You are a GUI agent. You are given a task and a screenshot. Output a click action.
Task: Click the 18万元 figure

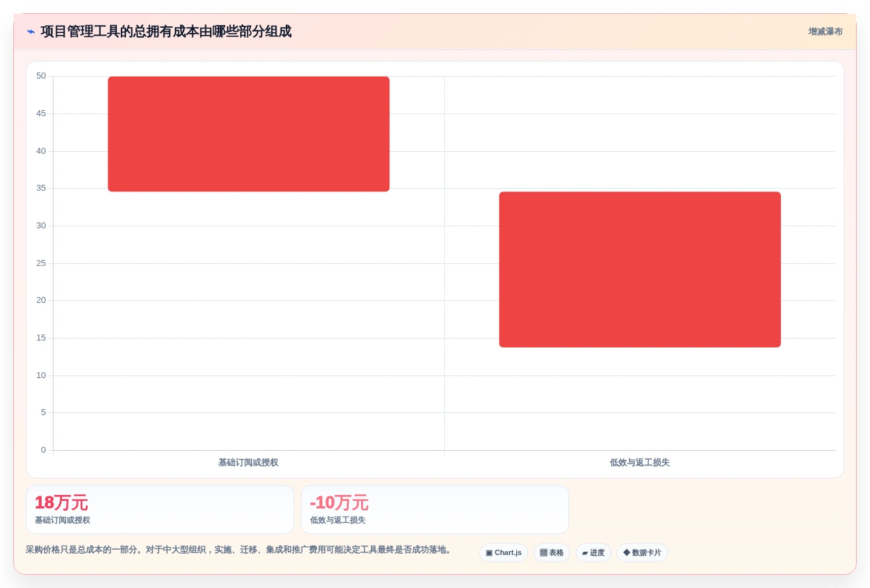(61, 503)
